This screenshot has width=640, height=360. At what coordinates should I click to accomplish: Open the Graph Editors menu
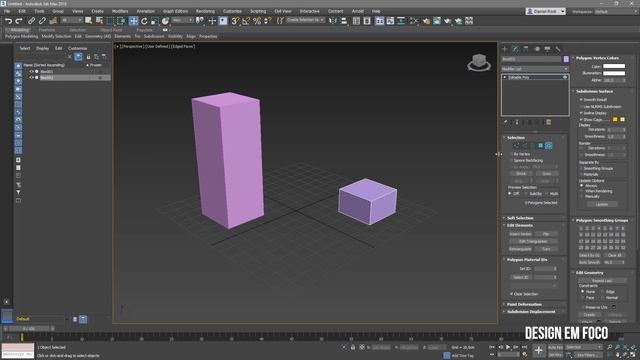[x=176, y=11]
